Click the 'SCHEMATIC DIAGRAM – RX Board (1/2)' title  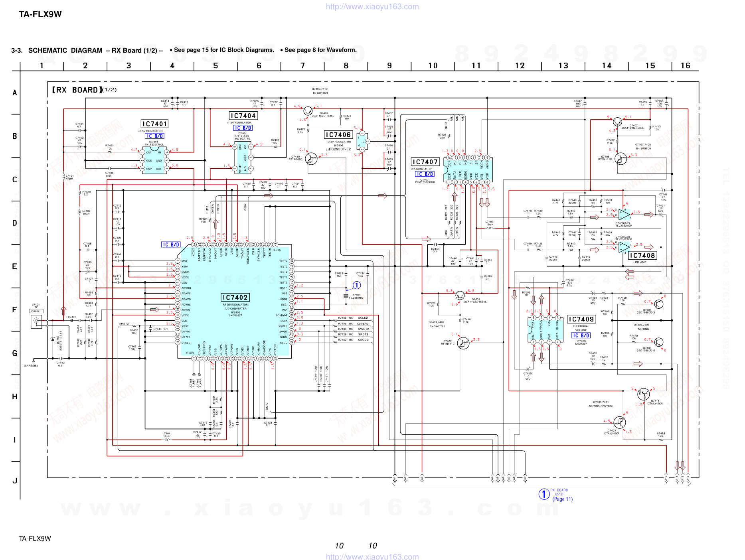[x=95, y=50]
